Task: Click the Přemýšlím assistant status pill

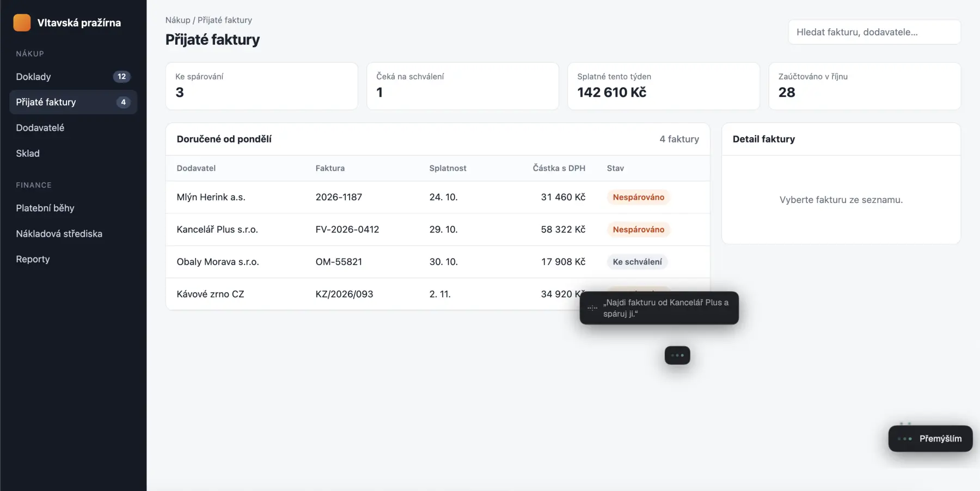Action: [x=930, y=439]
